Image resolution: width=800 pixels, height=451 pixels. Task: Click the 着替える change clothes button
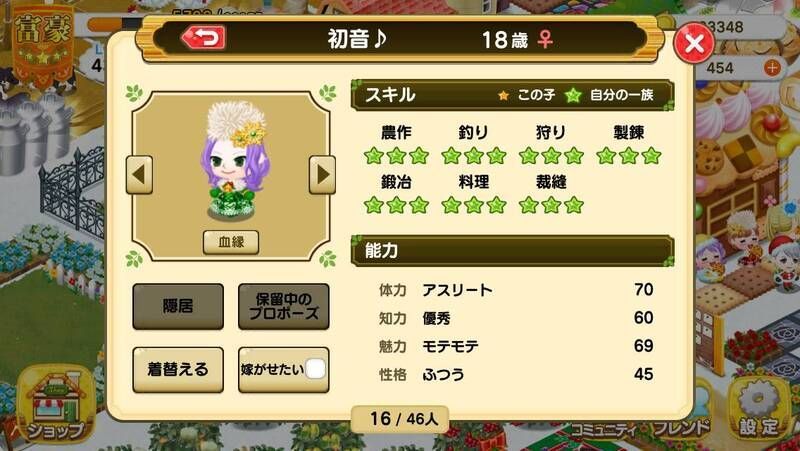[x=178, y=369]
